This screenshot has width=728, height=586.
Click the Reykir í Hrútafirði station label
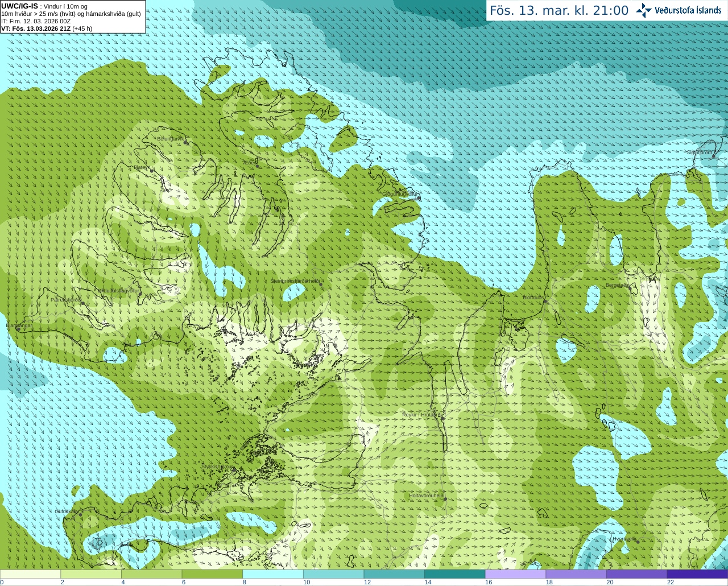(423, 415)
